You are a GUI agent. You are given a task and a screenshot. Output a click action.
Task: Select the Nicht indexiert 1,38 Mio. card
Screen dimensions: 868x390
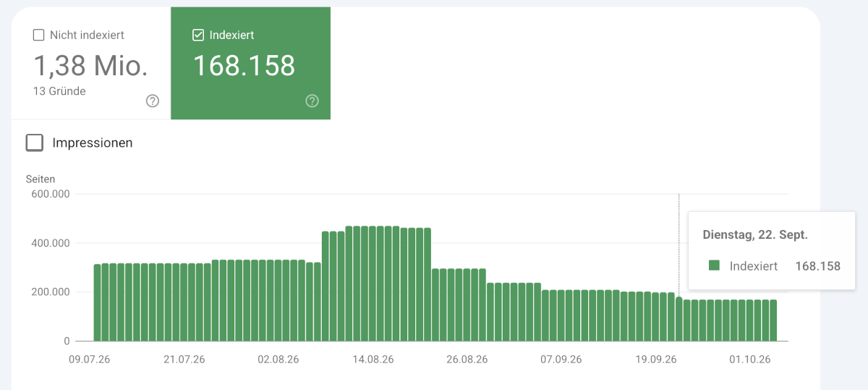tap(91, 64)
